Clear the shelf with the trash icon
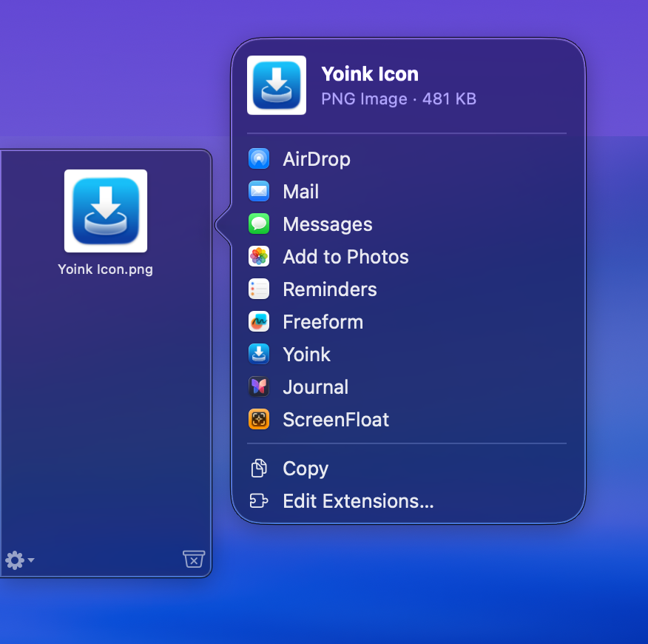The width and height of the screenshot is (648, 644). [x=193, y=560]
